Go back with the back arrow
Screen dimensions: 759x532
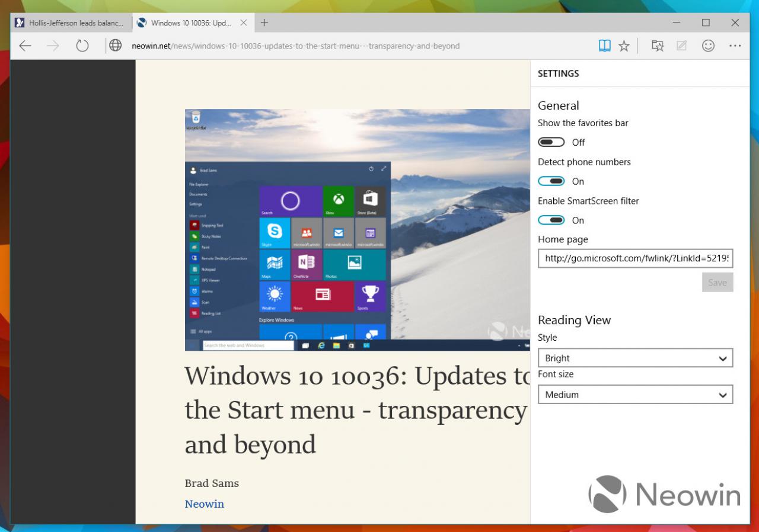click(x=25, y=46)
